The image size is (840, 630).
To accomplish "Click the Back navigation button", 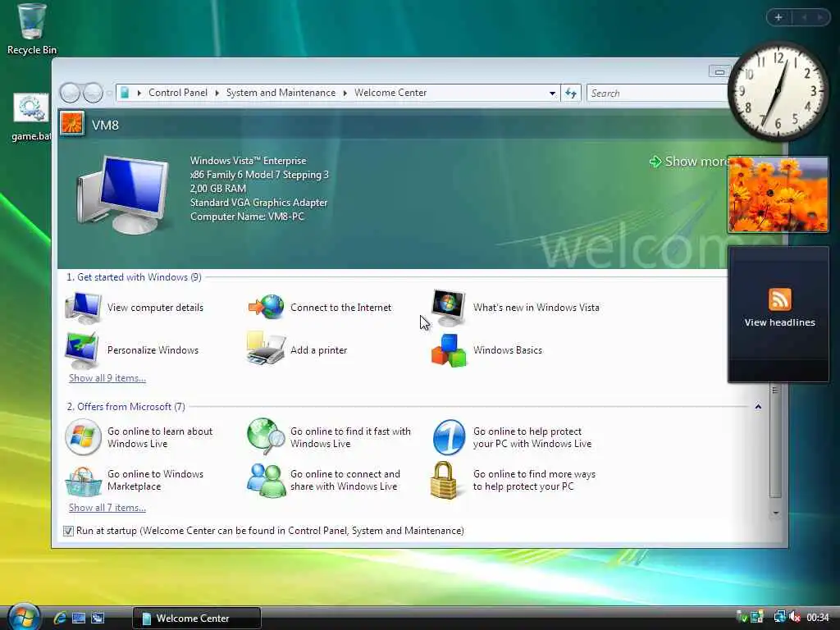I will 71,94.
